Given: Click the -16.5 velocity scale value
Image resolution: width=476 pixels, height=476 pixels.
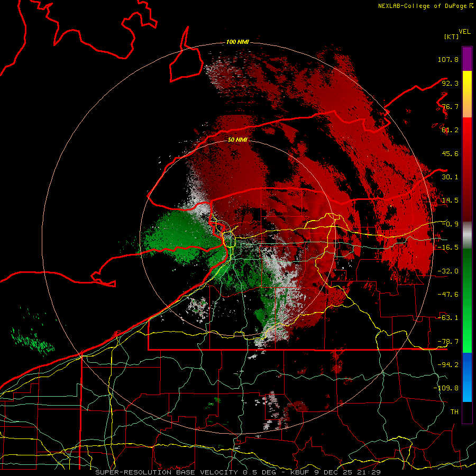Looking at the screenshot, I should (x=448, y=248).
